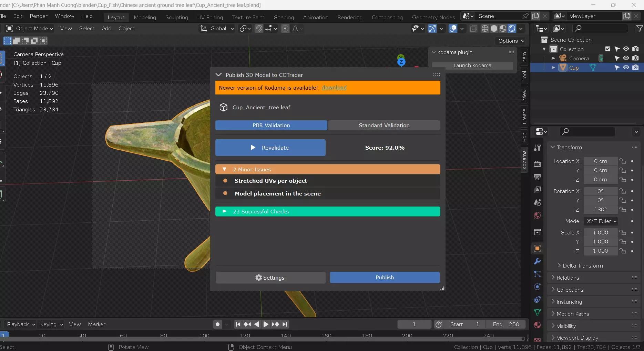This screenshot has width=644, height=351.
Task: Click the Rotation Z value field
Action: 600,210
